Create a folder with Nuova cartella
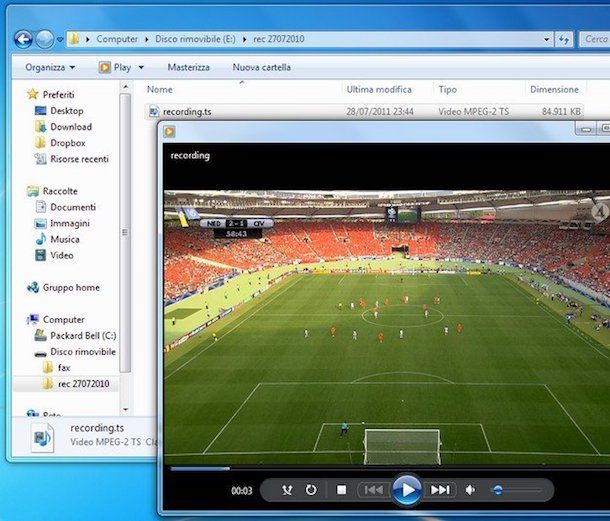The width and height of the screenshot is (610, 521). (261, 67)
